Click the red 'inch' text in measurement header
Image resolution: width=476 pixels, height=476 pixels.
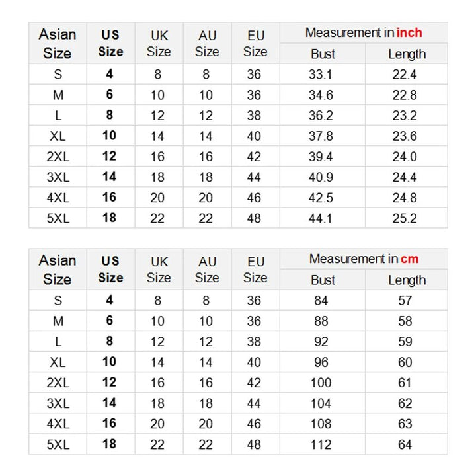pyautogui.click(x=409, y=32)
